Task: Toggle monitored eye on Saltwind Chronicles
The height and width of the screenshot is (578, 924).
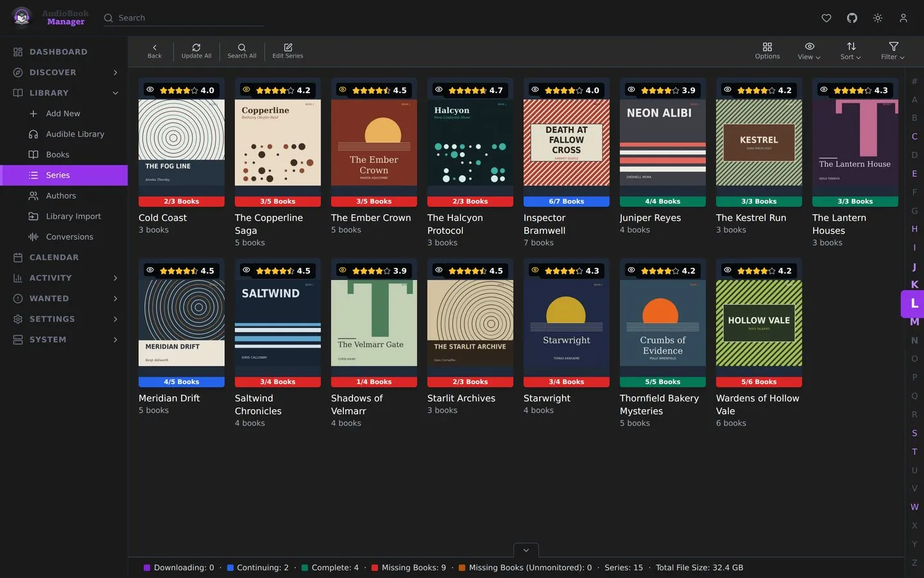Action: (246, 270)
